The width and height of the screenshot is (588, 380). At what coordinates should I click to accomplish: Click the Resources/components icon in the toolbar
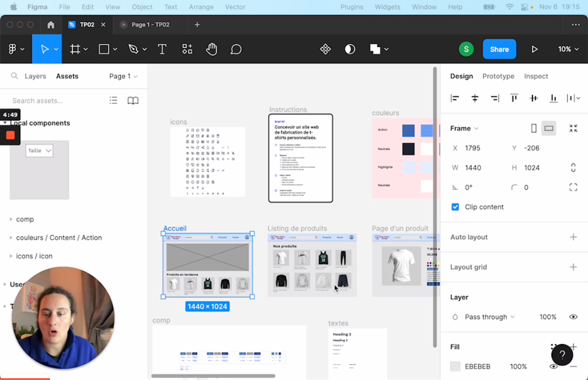click(187, 49)
